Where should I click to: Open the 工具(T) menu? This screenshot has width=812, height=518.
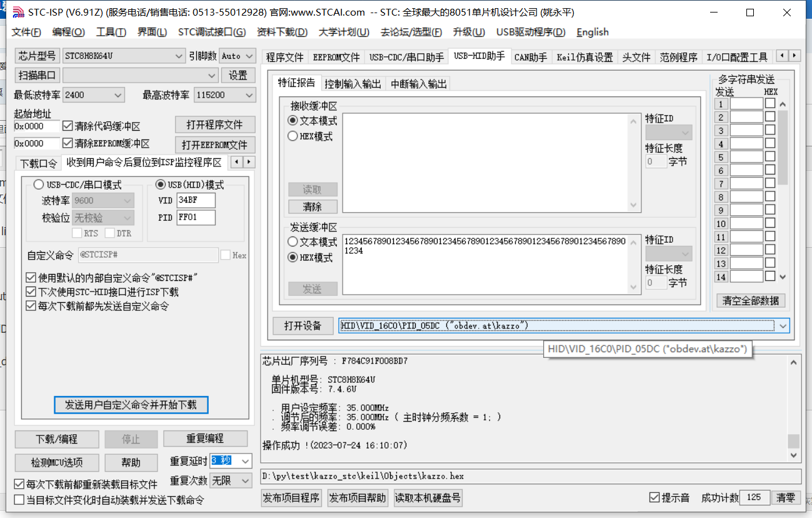[x=113, y=32]
